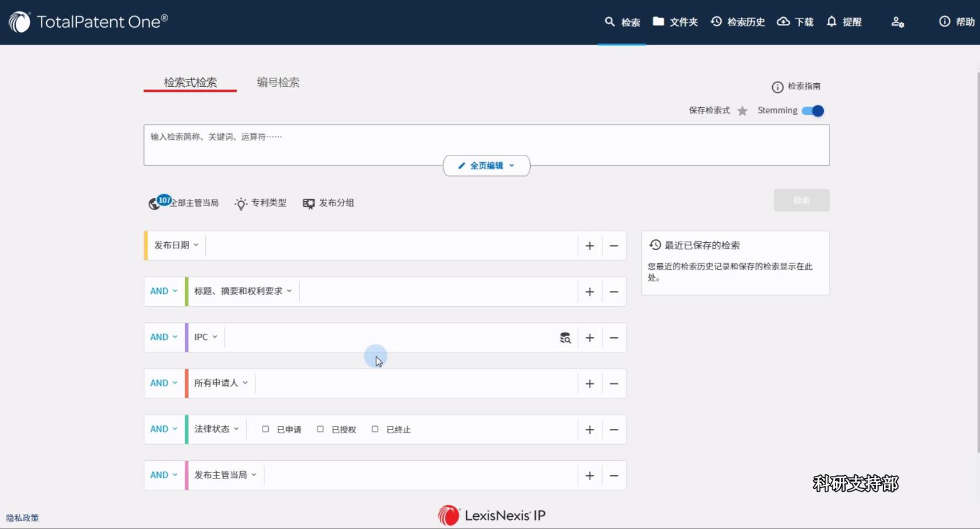980x529 pixels.
Task: Tick the 已终止 legal status checkbox
Action: (x=375, y=430)
